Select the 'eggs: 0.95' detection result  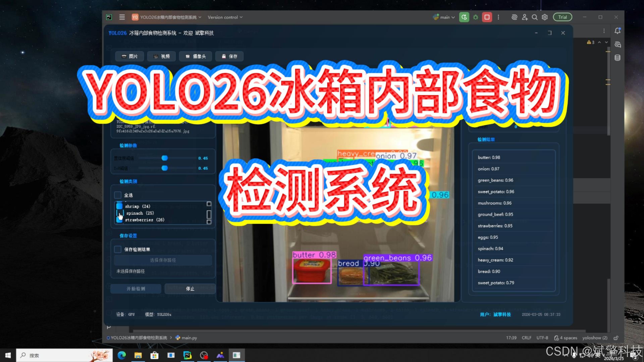[514, 237]
